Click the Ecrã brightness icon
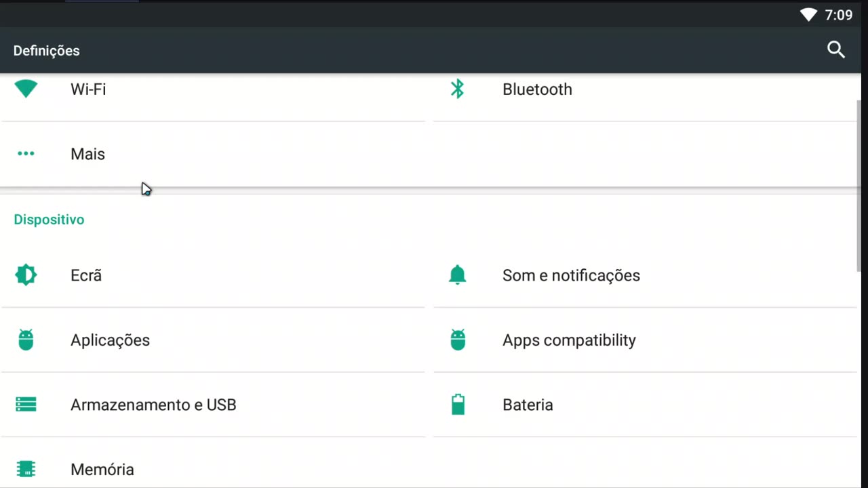868x488 pixels. 26,274
